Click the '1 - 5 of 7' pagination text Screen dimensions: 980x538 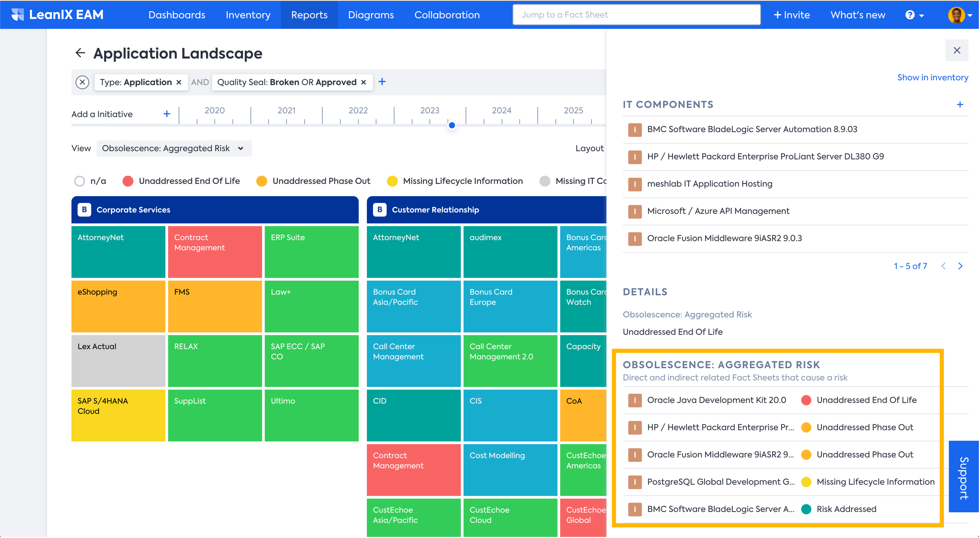[910, 266]
